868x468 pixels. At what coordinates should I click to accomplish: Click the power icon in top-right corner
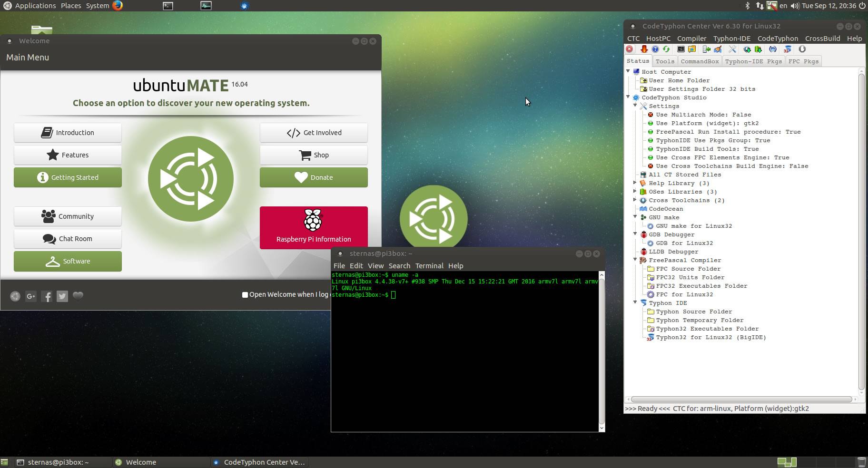tap(862, 6)
